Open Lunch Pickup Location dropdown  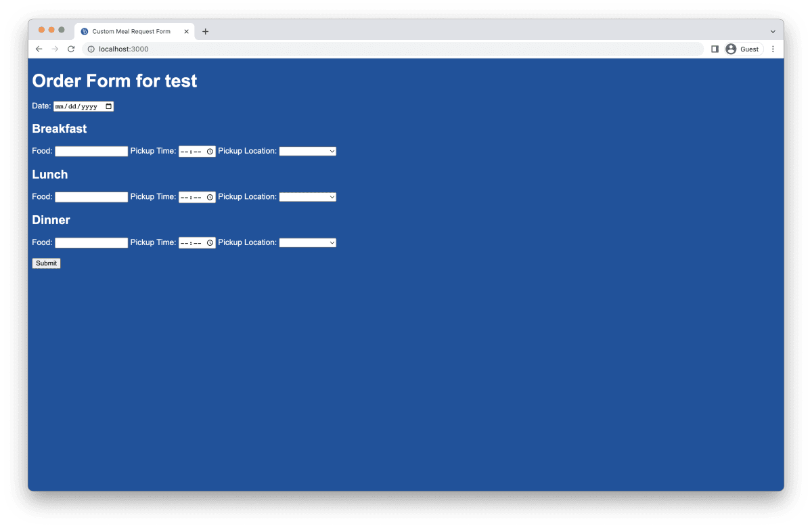pos(308,197)
